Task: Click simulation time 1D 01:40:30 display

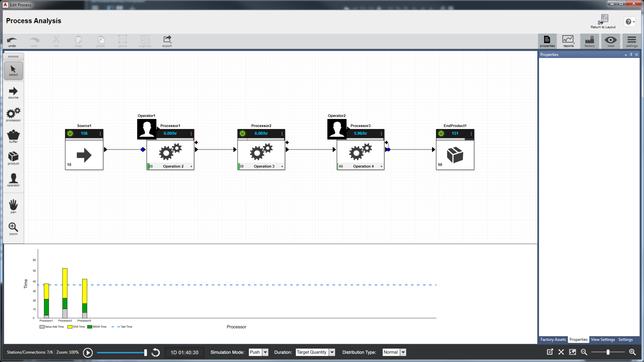Action: point(184,352)
